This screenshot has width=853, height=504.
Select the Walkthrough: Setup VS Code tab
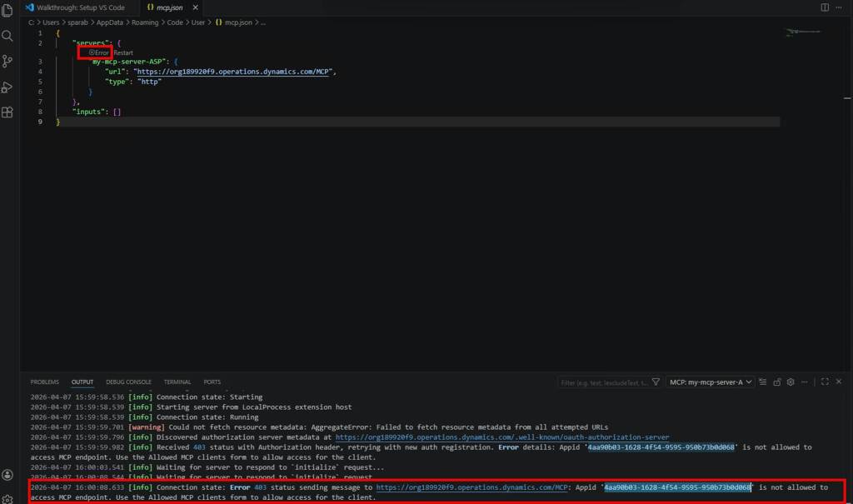coord(80,7)
